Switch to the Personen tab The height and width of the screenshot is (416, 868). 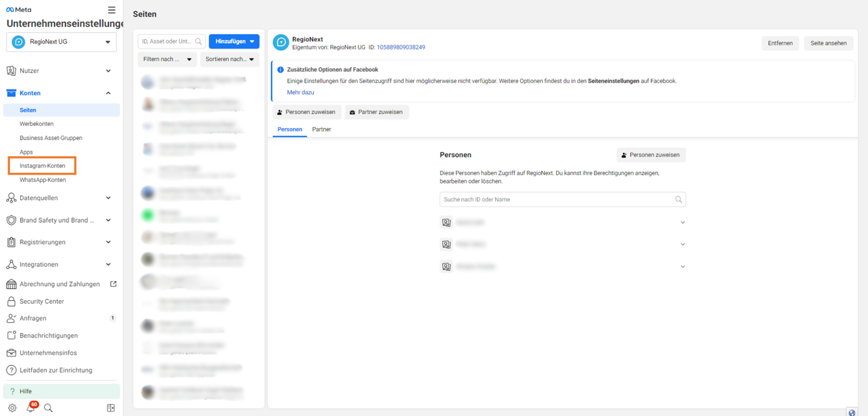tap(290, 129)
